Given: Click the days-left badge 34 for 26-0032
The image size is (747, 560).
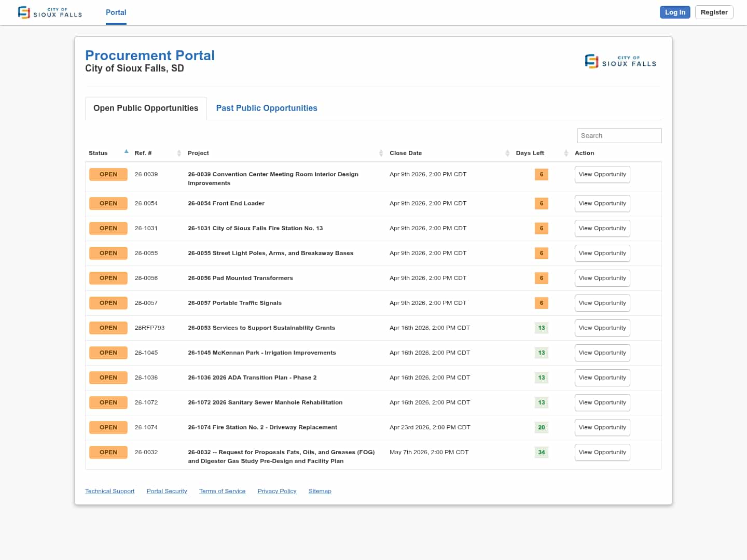Looking at the screenshot, I should [x=541, y=452].
